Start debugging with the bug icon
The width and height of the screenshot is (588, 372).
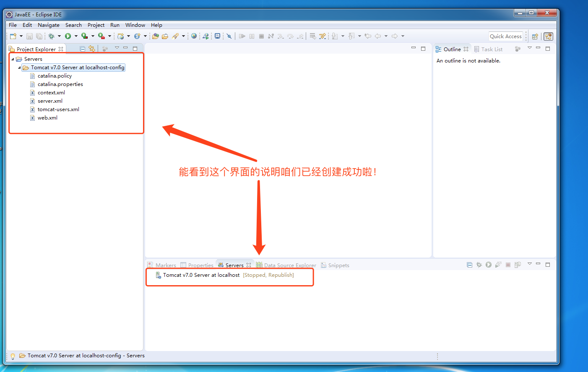coord(52,36)
